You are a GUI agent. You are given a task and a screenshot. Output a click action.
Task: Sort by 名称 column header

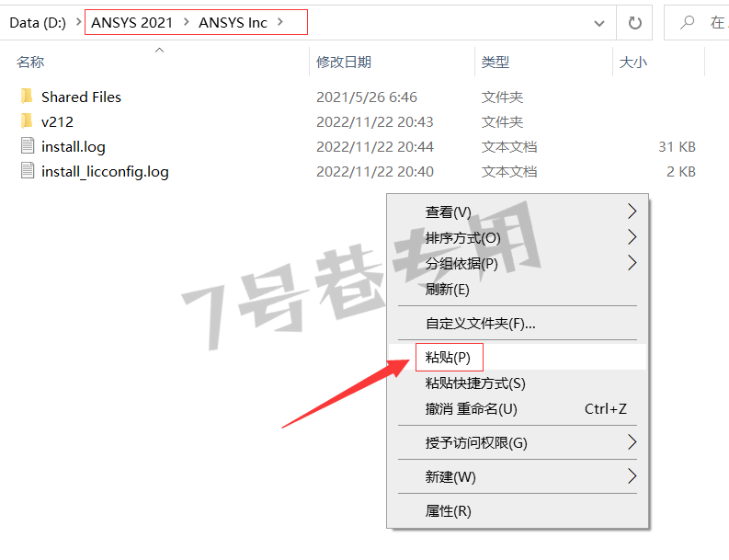tap(30, 62)
